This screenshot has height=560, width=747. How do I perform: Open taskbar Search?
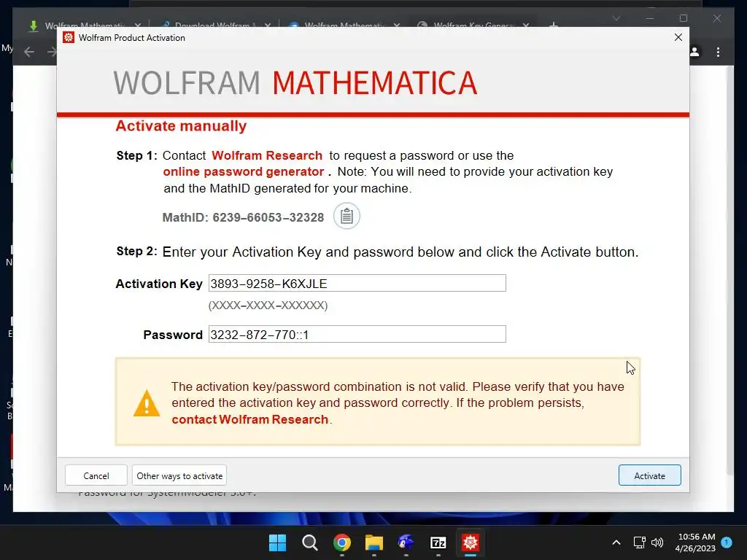309,542
